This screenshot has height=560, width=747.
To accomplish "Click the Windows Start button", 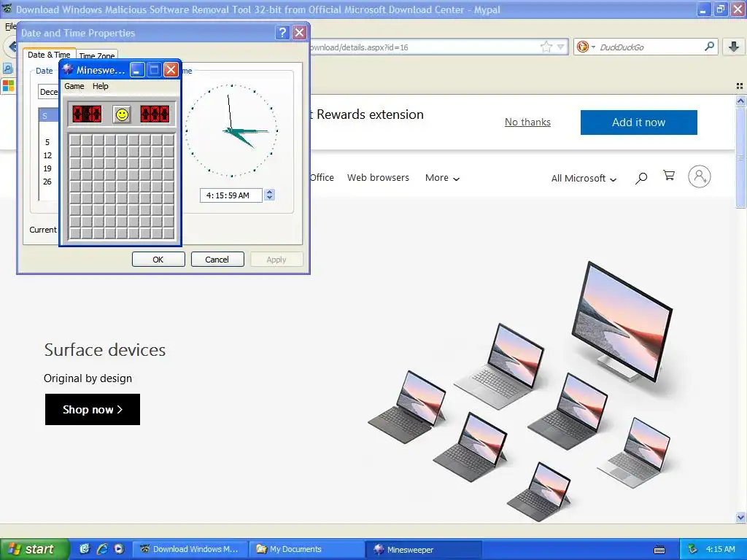I will click(35, 549).
